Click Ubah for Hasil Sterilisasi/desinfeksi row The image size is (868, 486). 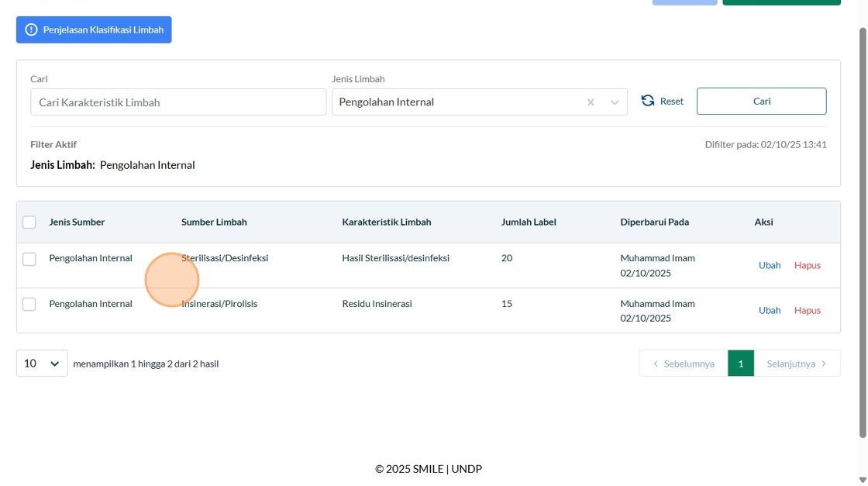click(x=770, y=265)
